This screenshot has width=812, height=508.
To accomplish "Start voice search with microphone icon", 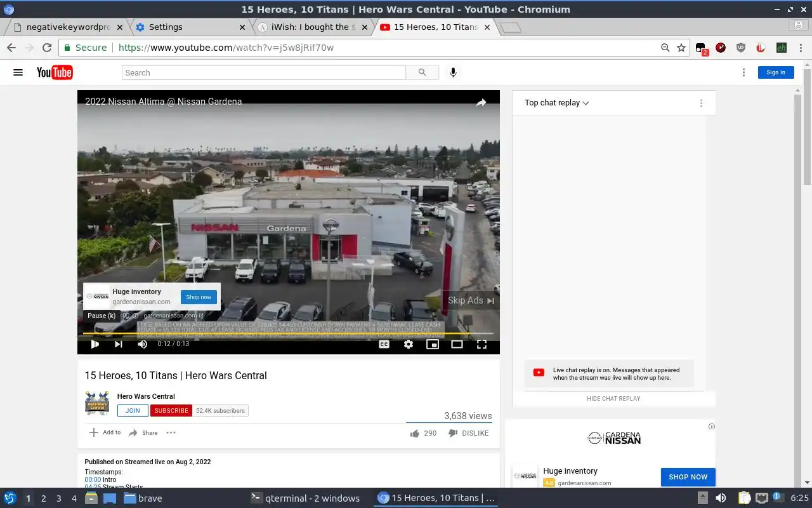I will (x=453, y=72).
